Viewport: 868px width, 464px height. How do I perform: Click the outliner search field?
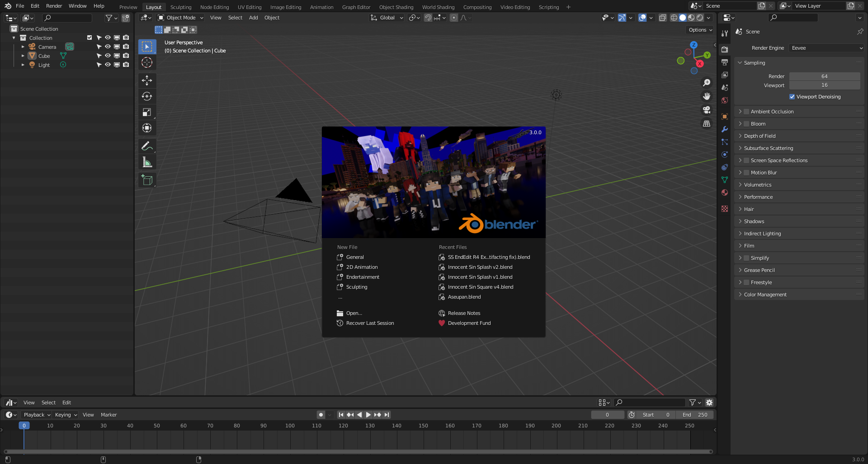click(67, 18)
